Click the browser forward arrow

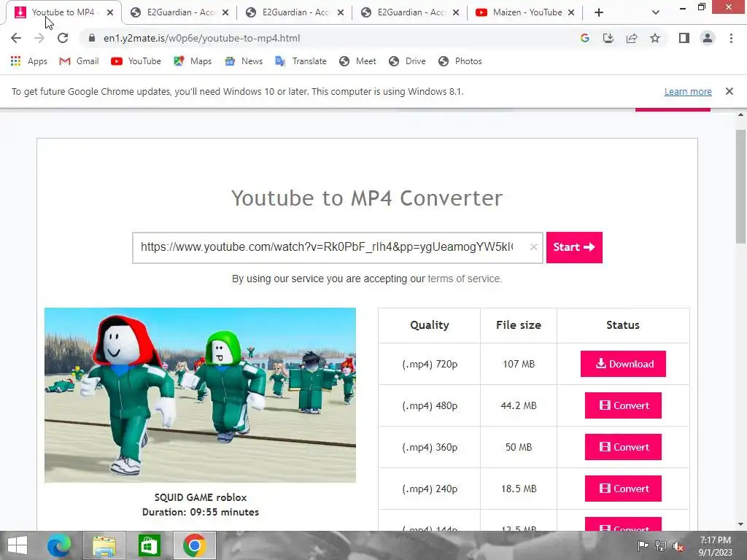(39, 38)
